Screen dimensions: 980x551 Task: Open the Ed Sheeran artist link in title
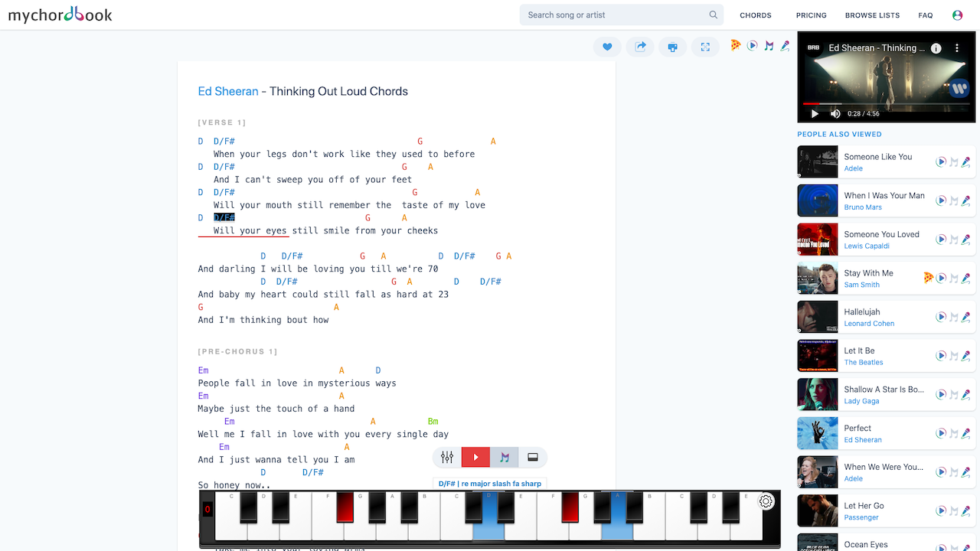(228, 91)
